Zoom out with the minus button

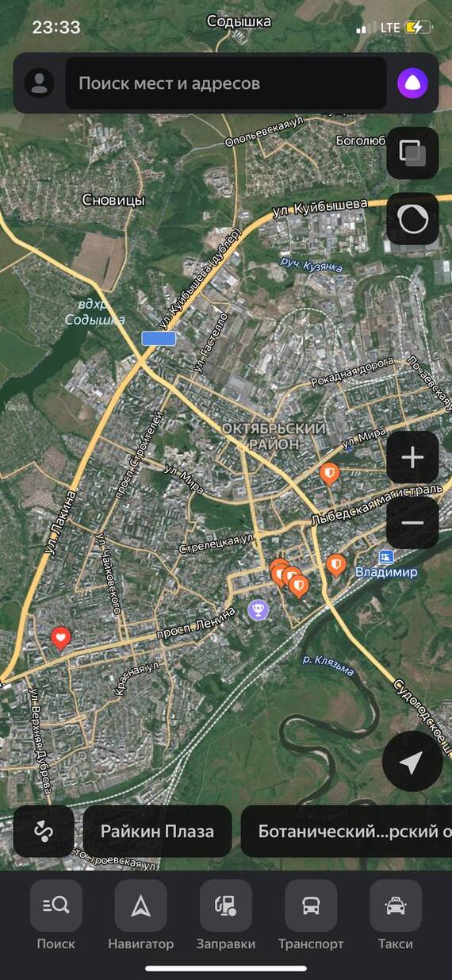tap(412, 523)
